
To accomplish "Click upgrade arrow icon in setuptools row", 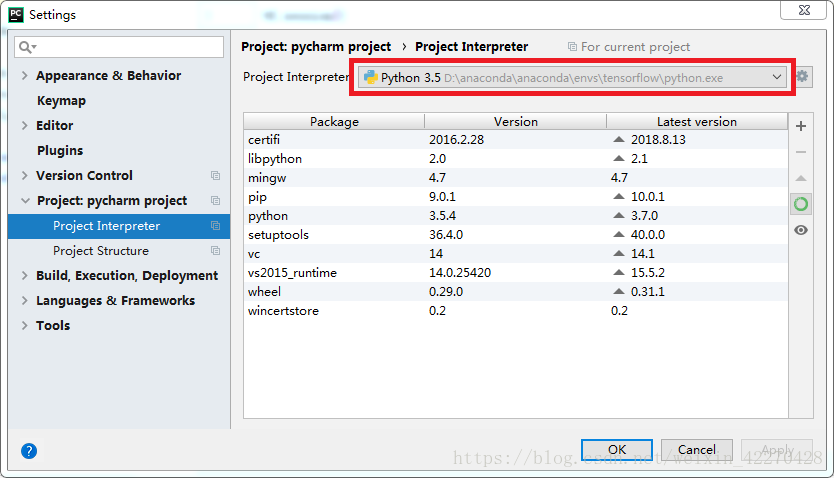I will [x=619, y=234].
